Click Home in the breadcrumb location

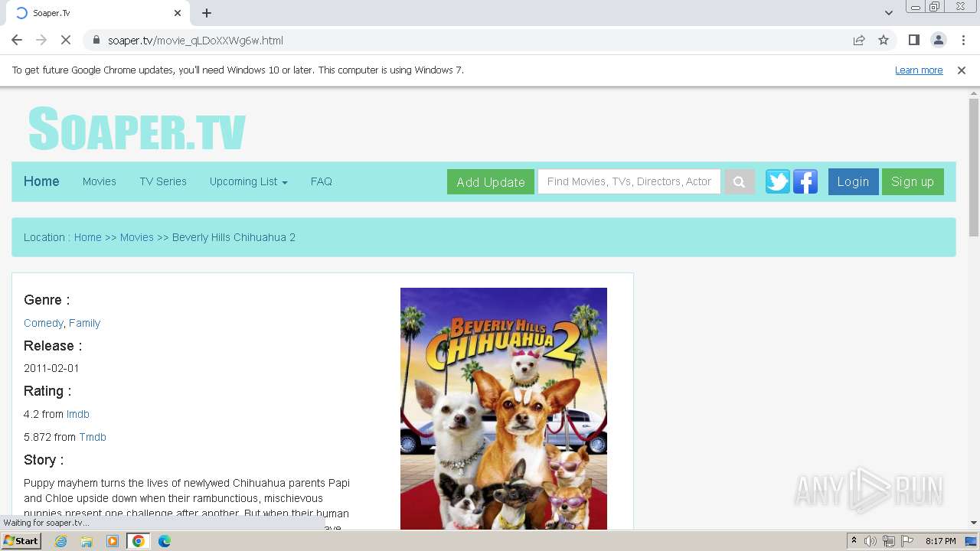click(87, 237)
